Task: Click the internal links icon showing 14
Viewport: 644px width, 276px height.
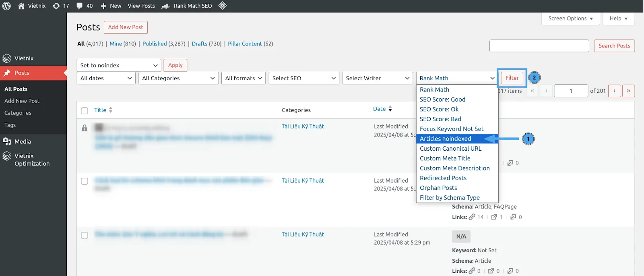Action: click(472, 217)
